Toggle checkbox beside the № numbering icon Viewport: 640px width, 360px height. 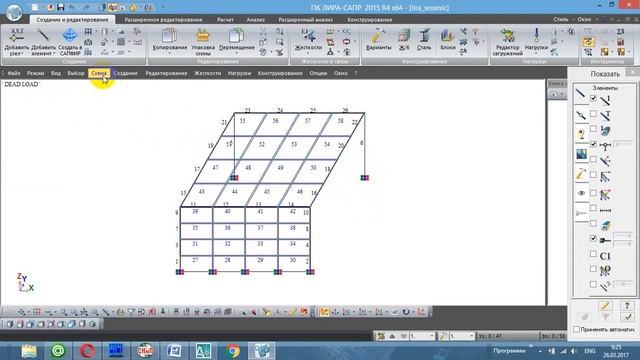click(593, 269)
